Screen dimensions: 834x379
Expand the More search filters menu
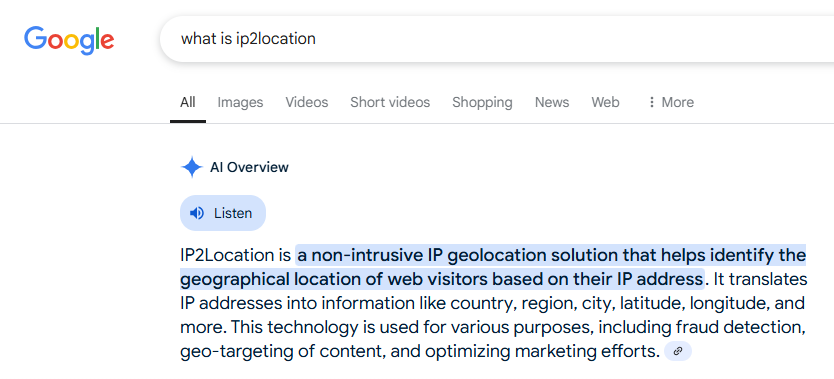tap(670, 102)
